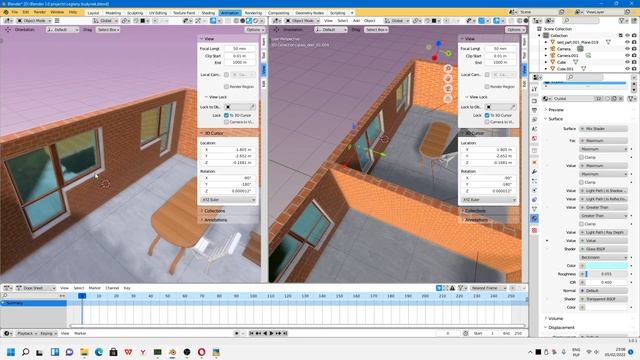Toggle Lock To 3D Cursor in left viewport
The width and height of the screenshot is (640, 360).
[x=226, y=116]
